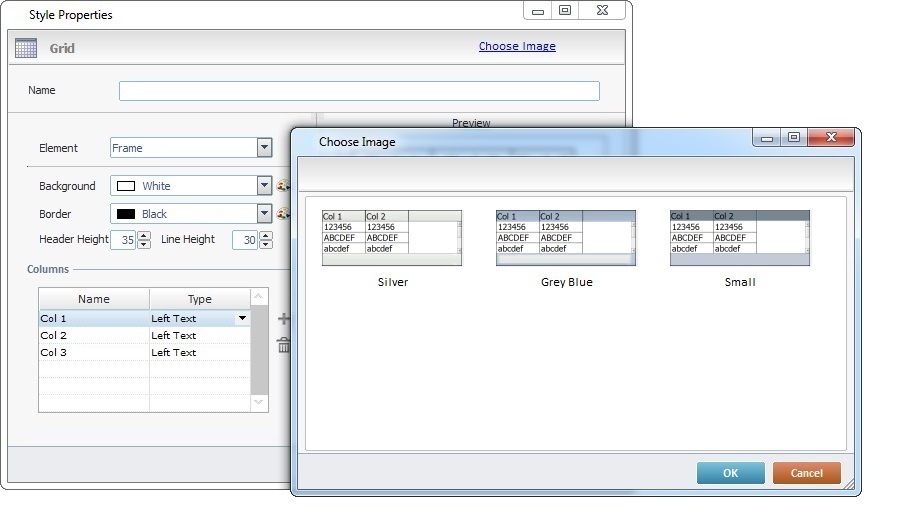This screenshot has height=525, width=898.
Task: Open the Border color palette icon
Action: click(282, 213)
